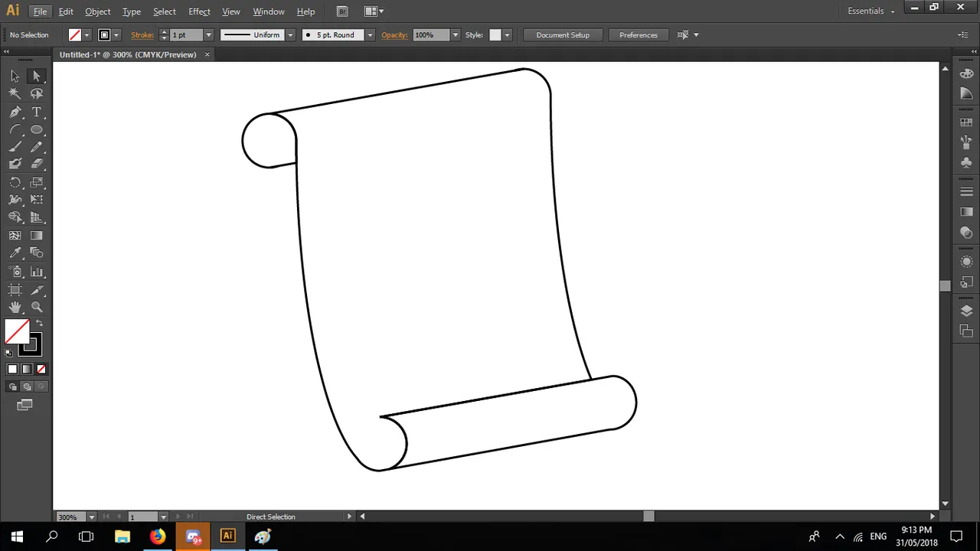Image resolution: width=980 pixels, height=551 pixels.
Task: Pick the Eraser tool
Action: click(x=36, y=164)
